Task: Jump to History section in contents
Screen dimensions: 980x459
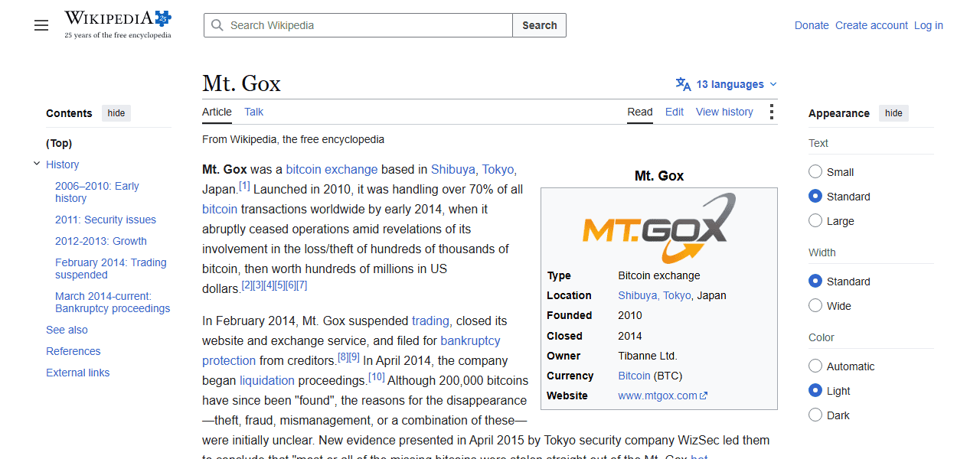Action: point(62,164)
